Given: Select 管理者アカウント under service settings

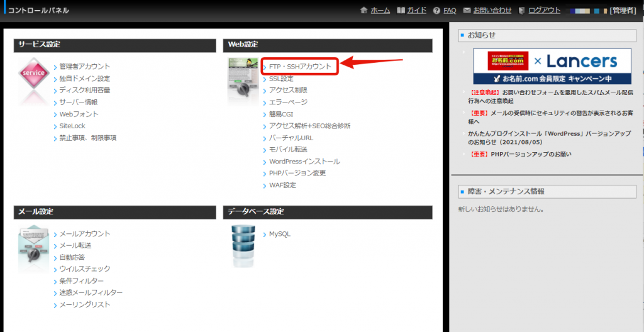Looking at the screenshot, I should [85, 66].
